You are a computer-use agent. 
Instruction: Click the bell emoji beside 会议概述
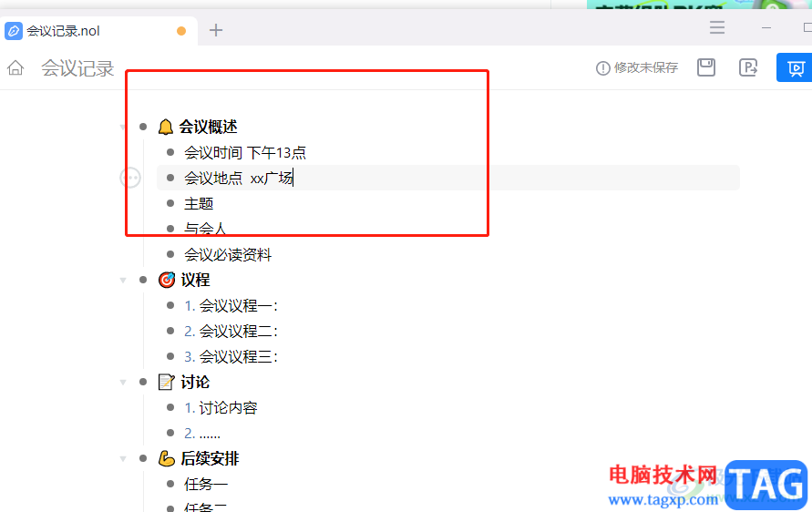[x=165, y=127]
